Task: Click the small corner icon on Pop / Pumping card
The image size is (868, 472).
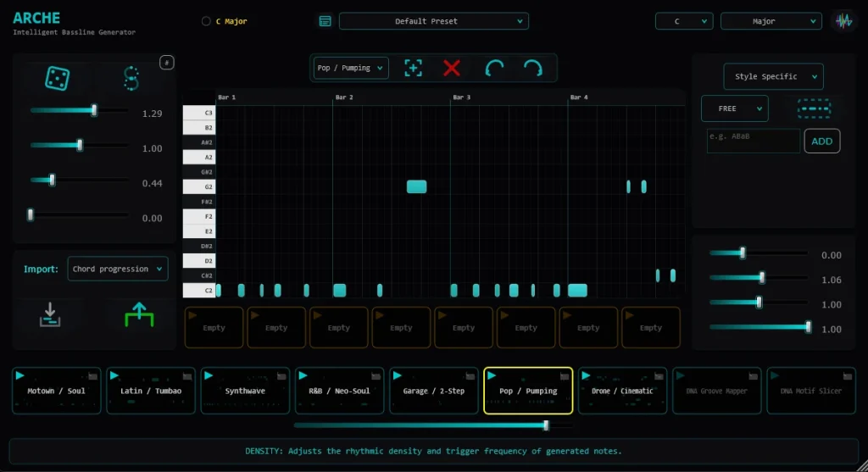Action: coord(564,376)
